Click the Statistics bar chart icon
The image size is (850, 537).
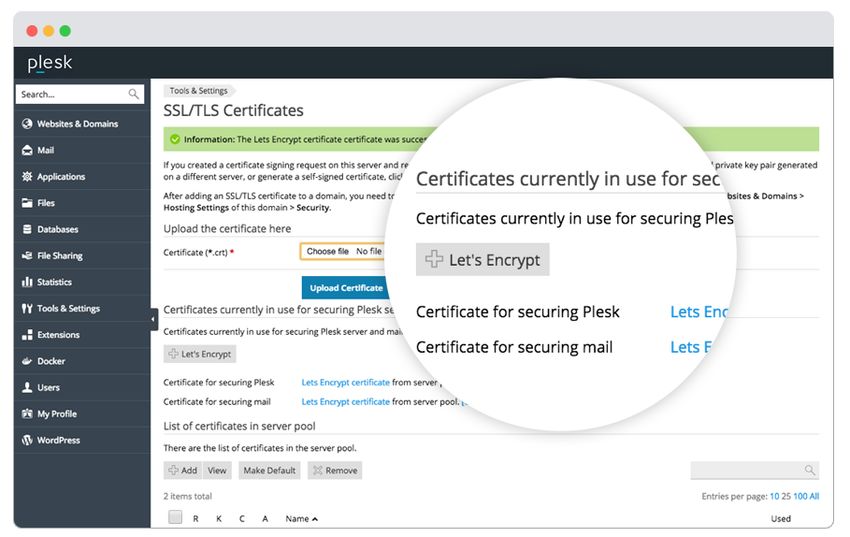27,282
